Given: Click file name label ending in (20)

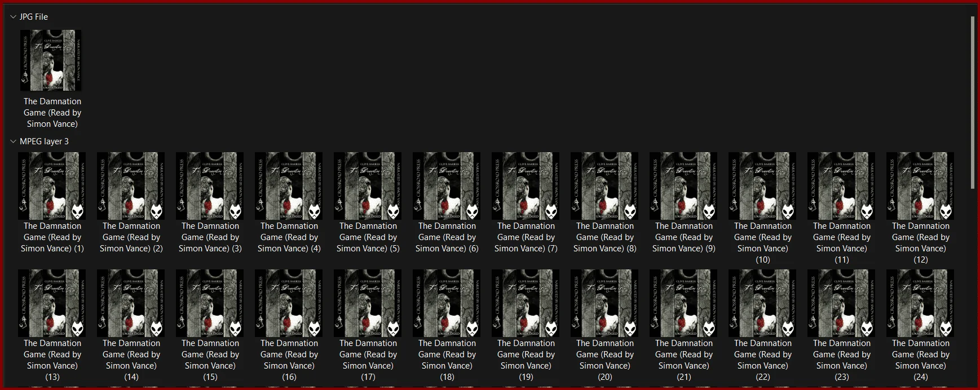Looking at the screenshot, I should pyautogui.click(x=605, y=360).
